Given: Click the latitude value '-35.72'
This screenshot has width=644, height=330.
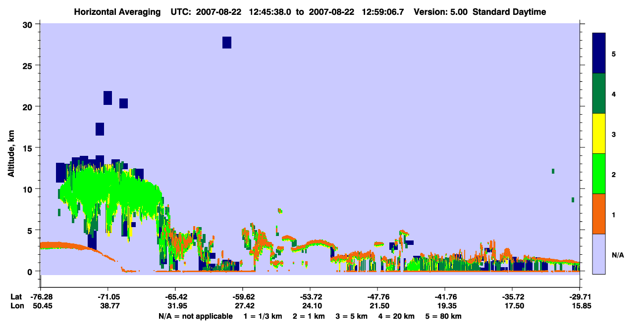Looking at the screenshot, I should [x=512, y=297].
